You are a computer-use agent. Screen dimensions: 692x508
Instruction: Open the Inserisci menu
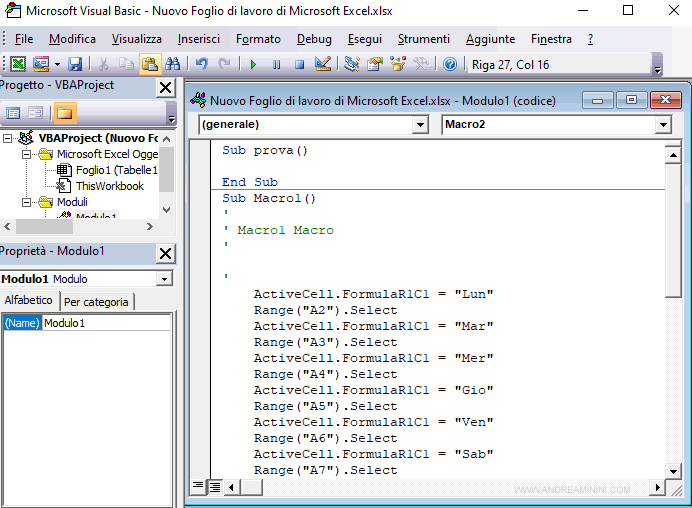[199, 39]
